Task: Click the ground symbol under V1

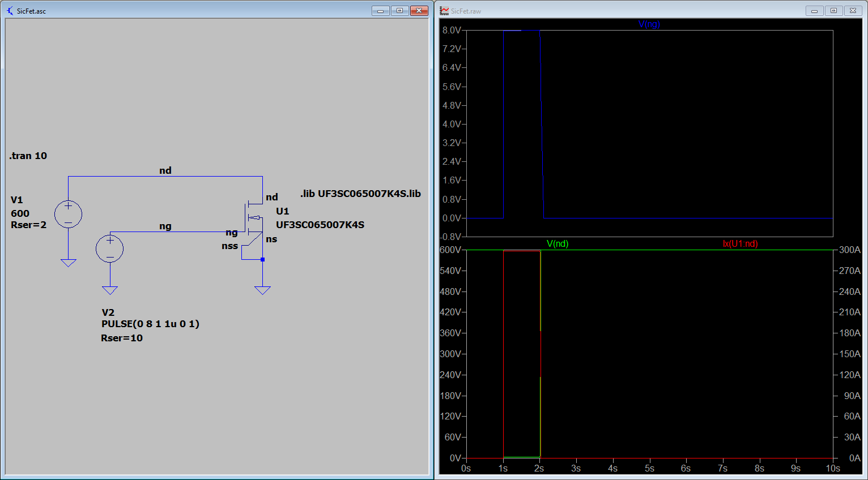Action: coord(69,263)
